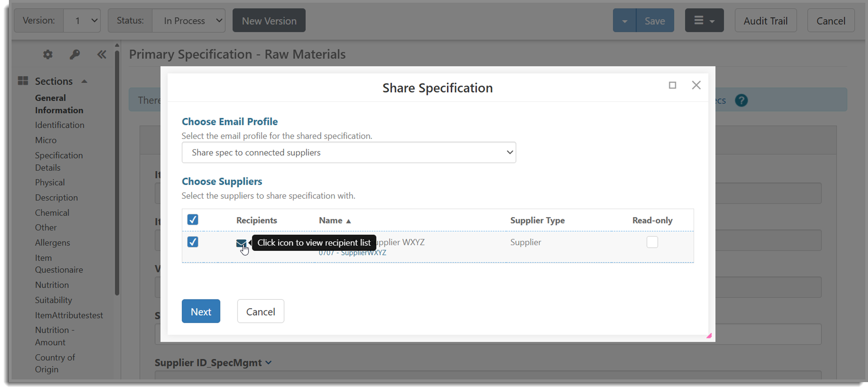This screenshot has height=391, width=868.
Task: Open settings gear icon in sidebar
Action: [48, 54]
